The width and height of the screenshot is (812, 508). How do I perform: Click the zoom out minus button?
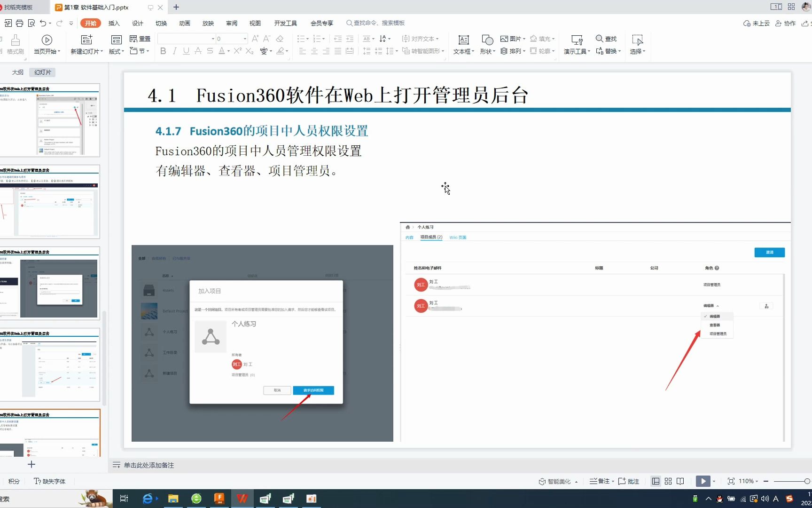(x=766, y=481)
